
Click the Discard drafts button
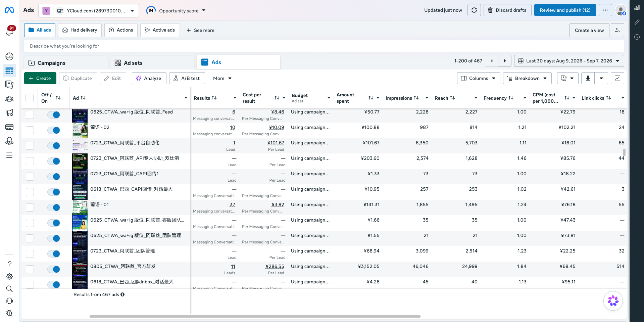(507, 10)
